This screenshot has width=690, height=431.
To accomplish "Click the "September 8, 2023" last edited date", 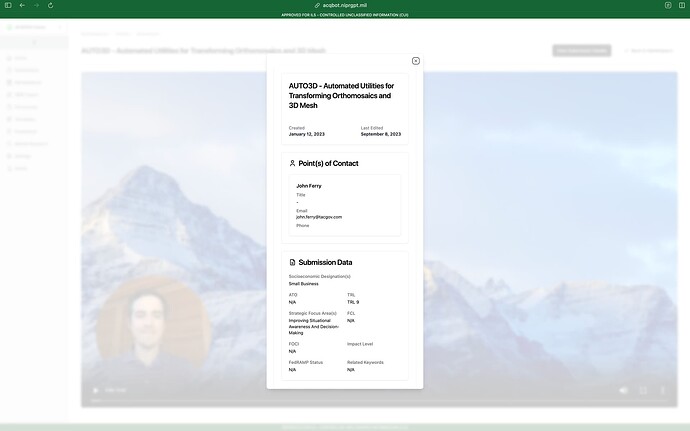I will (x=381, y=134).
